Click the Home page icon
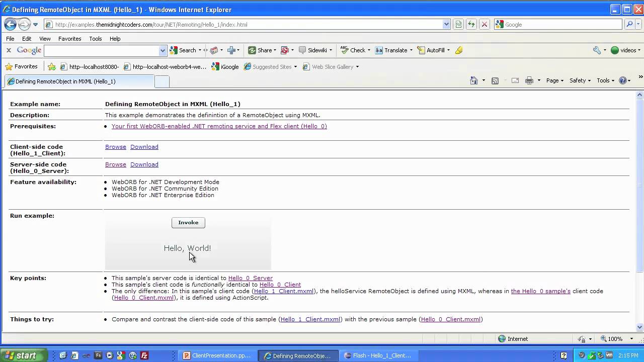The width and height of the screenshot is (644, 362). (473, 80)
